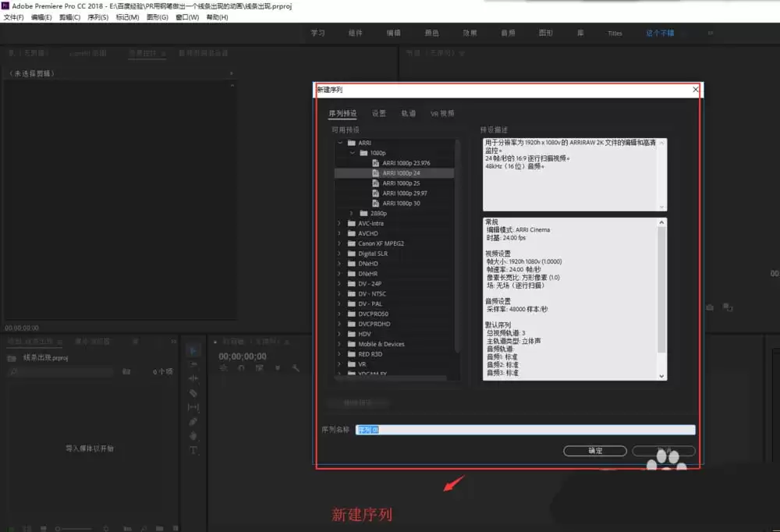Expand the Canon XF MPEG2 folder
The image size is (780, 532).
pyautogui.click(x=340, y=243)
